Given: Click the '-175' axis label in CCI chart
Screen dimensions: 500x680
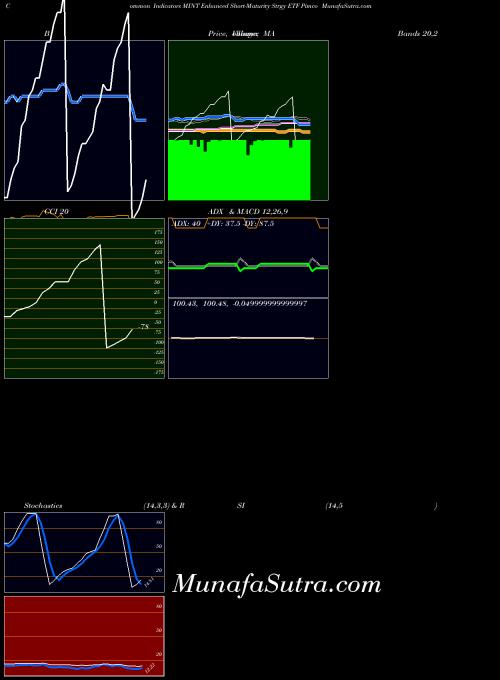Looking at the screenshot, I should tap(159, 372).
